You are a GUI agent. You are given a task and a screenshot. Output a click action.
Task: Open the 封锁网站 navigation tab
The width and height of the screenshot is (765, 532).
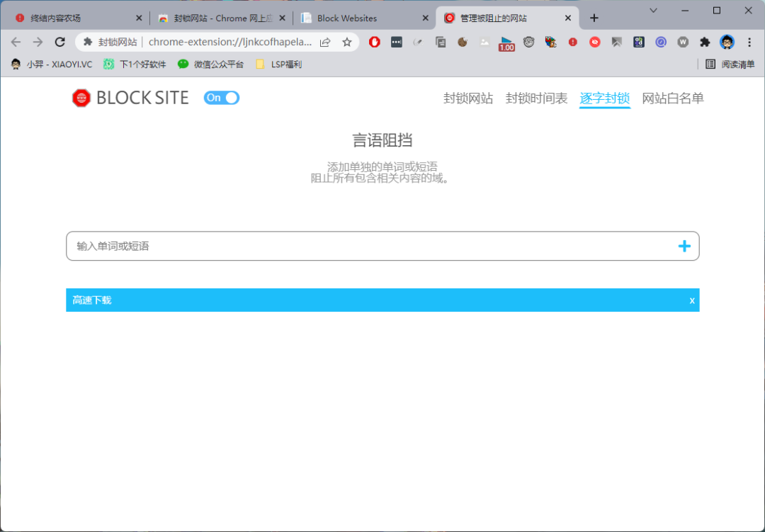[x=468, y=98]
